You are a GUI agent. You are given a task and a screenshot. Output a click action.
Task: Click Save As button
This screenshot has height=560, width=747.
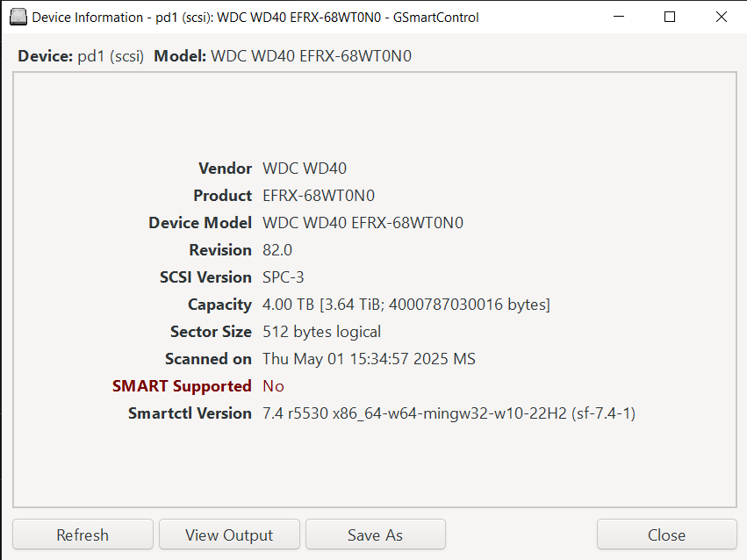point(376,535)
